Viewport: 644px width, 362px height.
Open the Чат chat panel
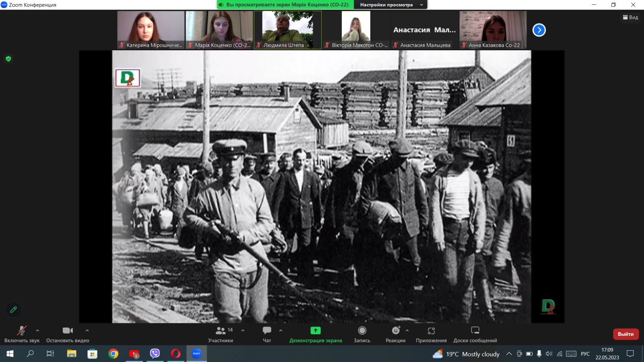(x=267, y=334)
